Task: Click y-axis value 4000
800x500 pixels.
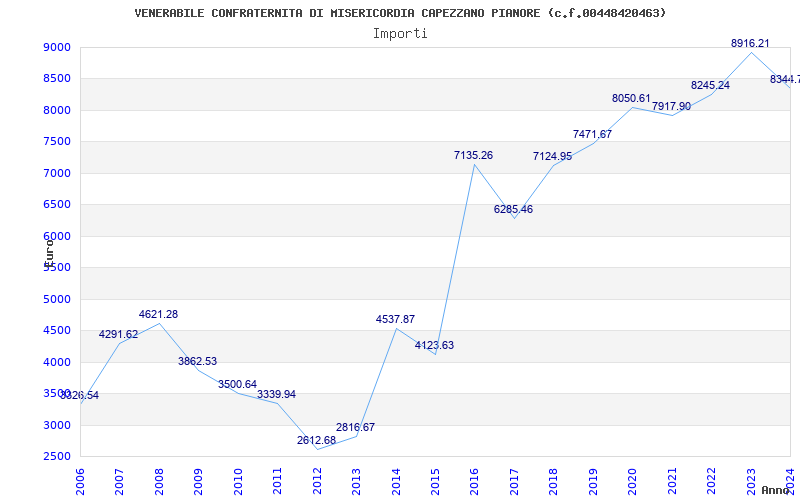Action: point(57,362)
